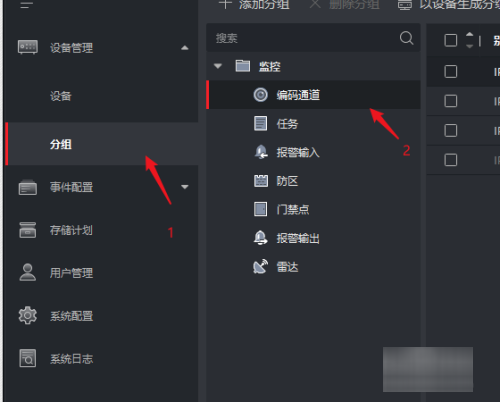Toggle the select-all header checkbox
Viewport: 500px width, 402px height.
point(451,41)
